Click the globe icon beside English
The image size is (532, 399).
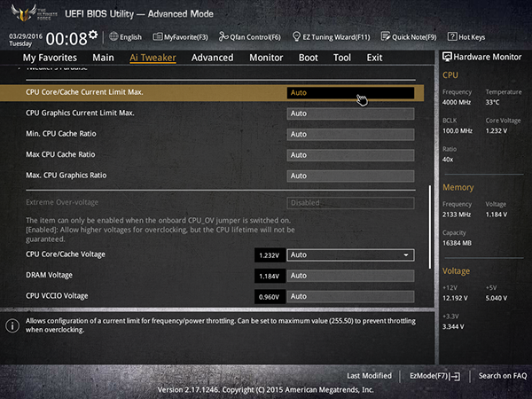point(113,36)
